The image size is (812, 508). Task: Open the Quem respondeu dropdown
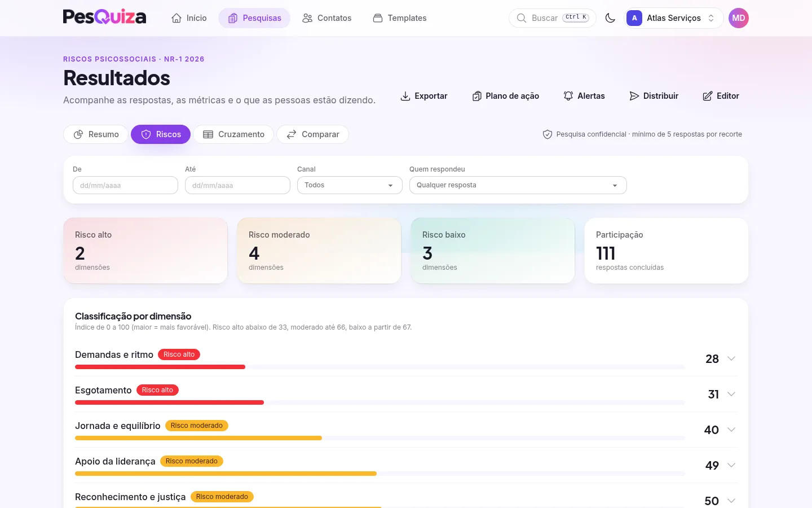coord(518,185)
